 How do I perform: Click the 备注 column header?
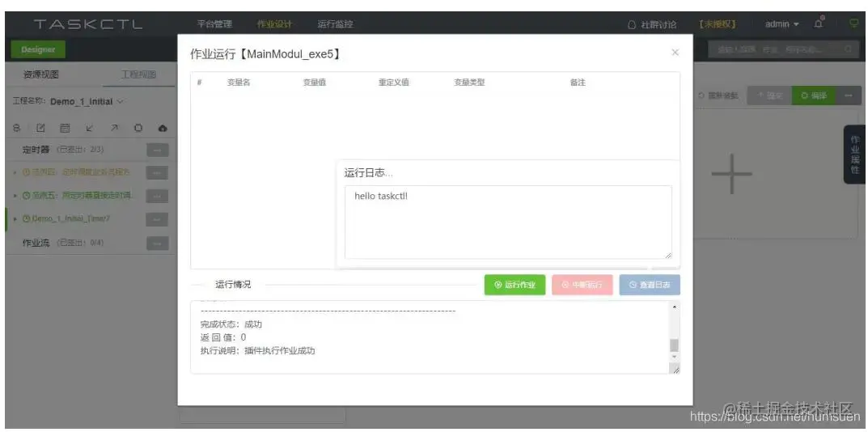click(x=578, y=83)
